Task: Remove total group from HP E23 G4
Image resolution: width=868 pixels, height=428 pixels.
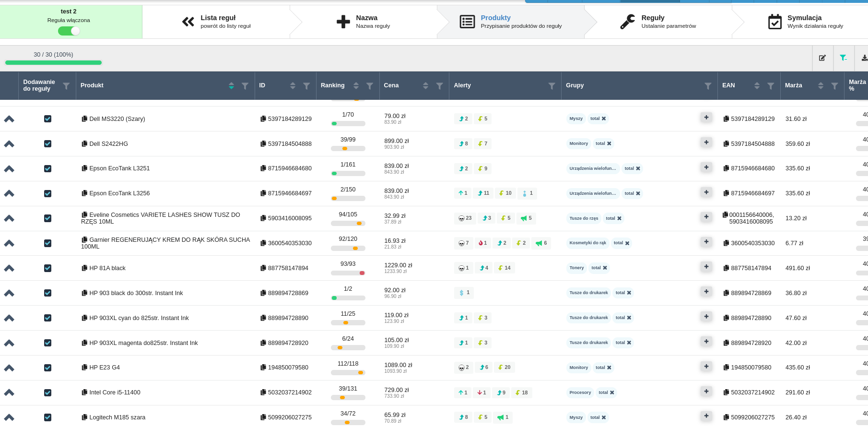Action: click(609, 368)
